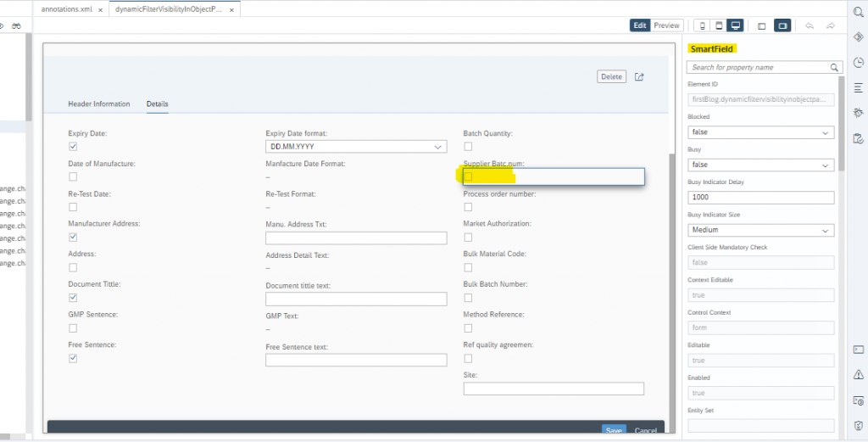Click the properties panel vertical scrollbar
This screenshot has width=868, height=442.
pos(842,124)
